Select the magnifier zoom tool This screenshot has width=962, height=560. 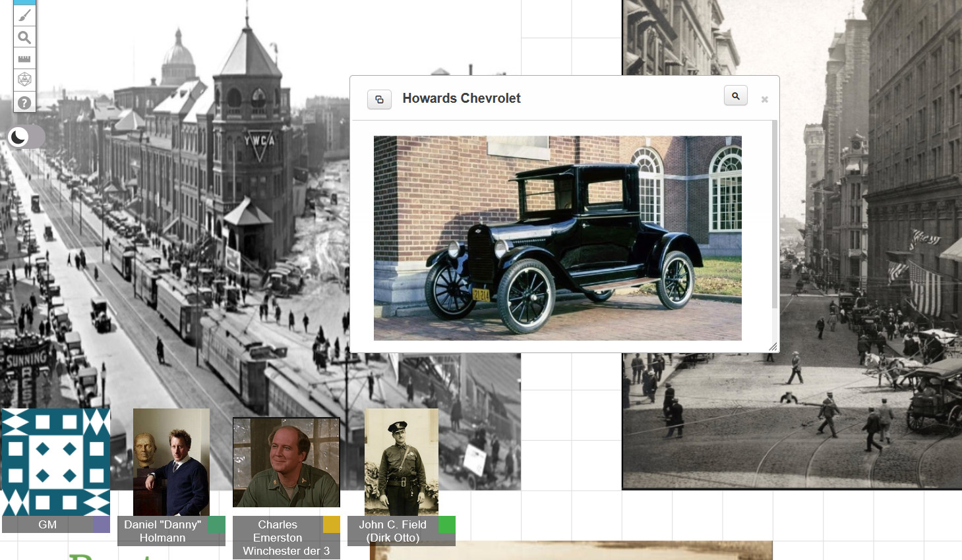(24, 37)
